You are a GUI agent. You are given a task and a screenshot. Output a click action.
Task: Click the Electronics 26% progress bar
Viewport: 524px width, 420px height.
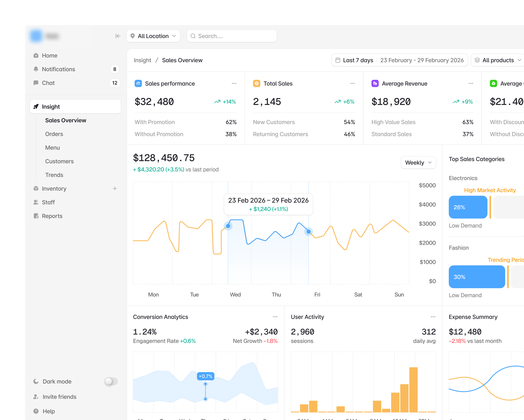pos(468,207)
